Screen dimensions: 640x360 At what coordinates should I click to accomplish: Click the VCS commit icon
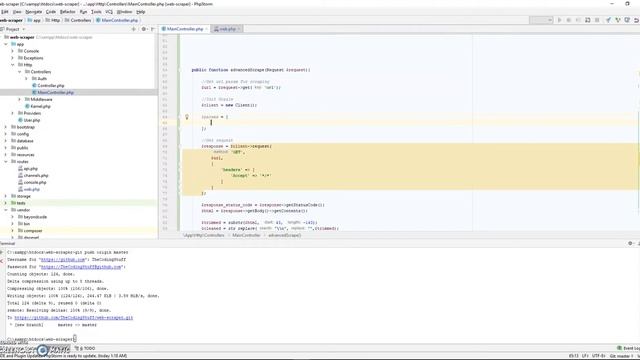pyautogui.click(x=618, y=20)
